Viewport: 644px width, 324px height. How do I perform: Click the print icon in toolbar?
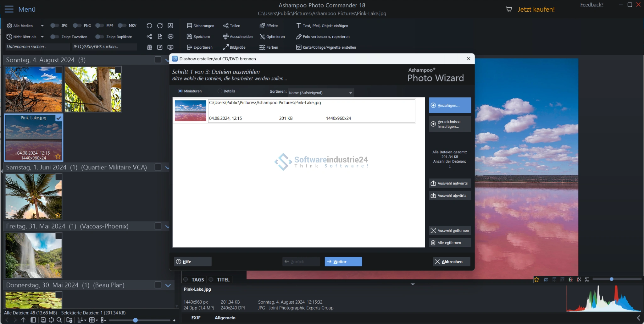tap(170, 36)
